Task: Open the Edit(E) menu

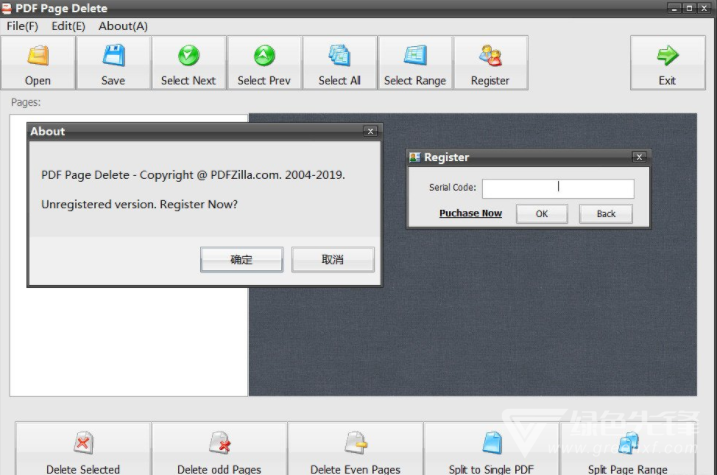Action: 68,26
